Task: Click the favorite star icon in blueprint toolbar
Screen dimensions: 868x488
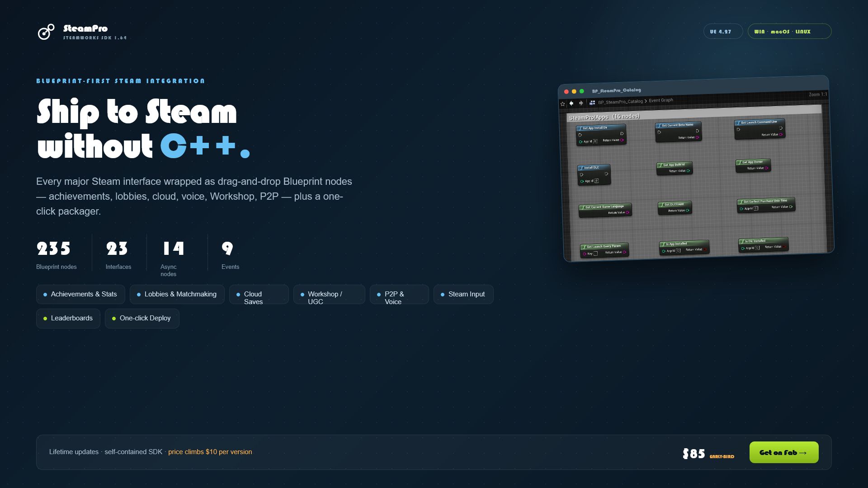Action: coord(562,104)
